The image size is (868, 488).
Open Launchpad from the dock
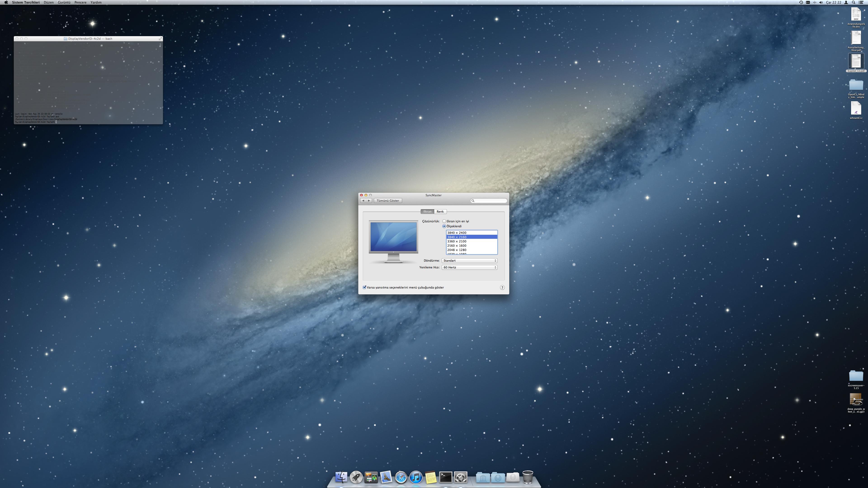(356, 477)
